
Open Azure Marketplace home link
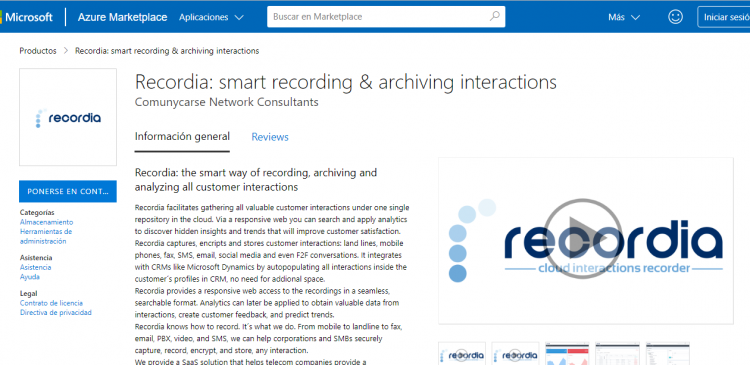point(122,17)
